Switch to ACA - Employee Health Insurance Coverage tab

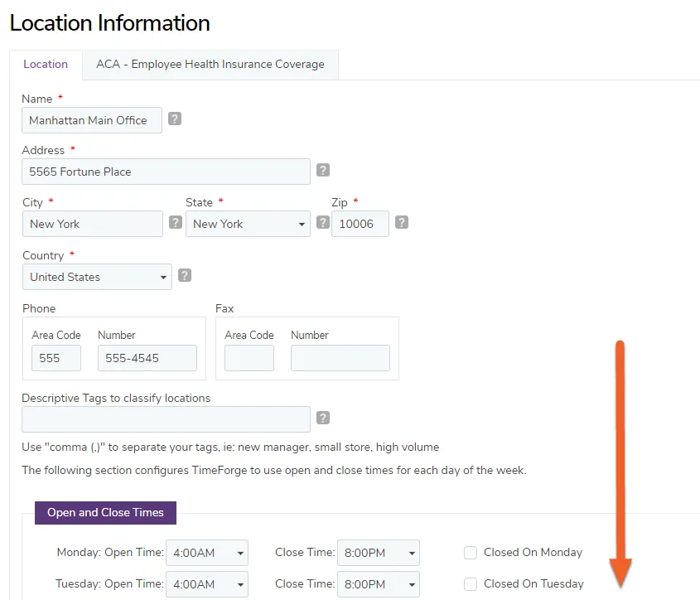pos(210,65)
